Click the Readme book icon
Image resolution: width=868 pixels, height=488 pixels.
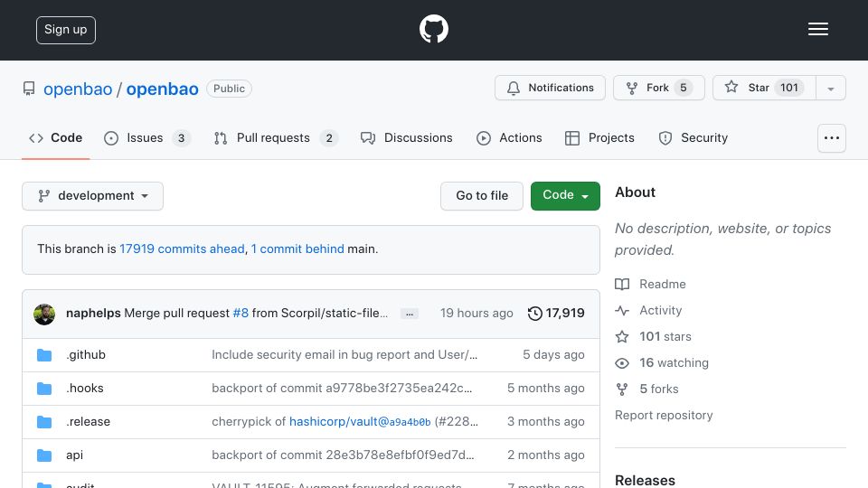click(x=622, y=285)
